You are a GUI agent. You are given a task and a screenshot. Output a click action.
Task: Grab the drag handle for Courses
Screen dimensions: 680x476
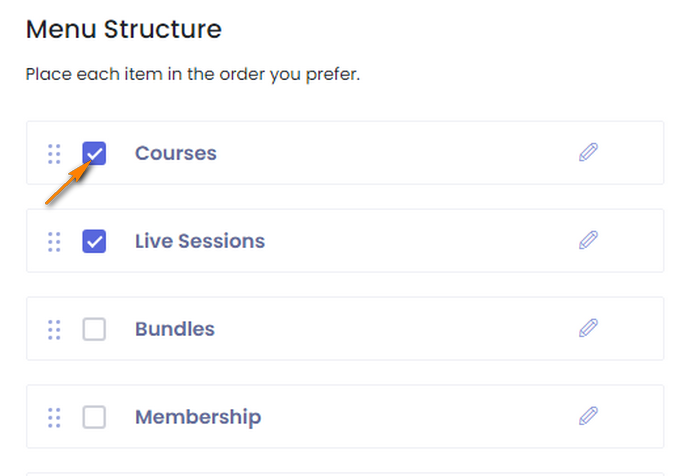[x=54, y=154]
